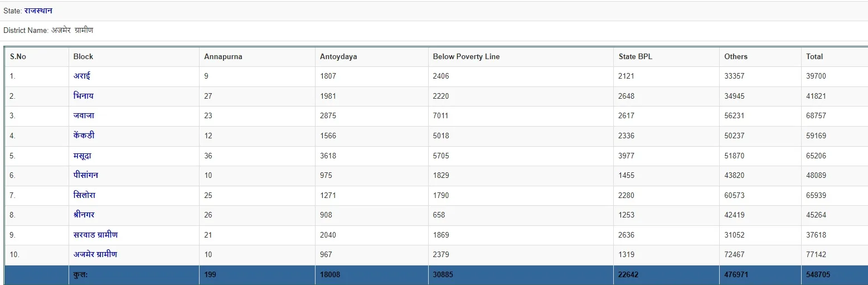868x285 pixels.
Task: Select Antoydaya value 2875
Action: point(328,116)
